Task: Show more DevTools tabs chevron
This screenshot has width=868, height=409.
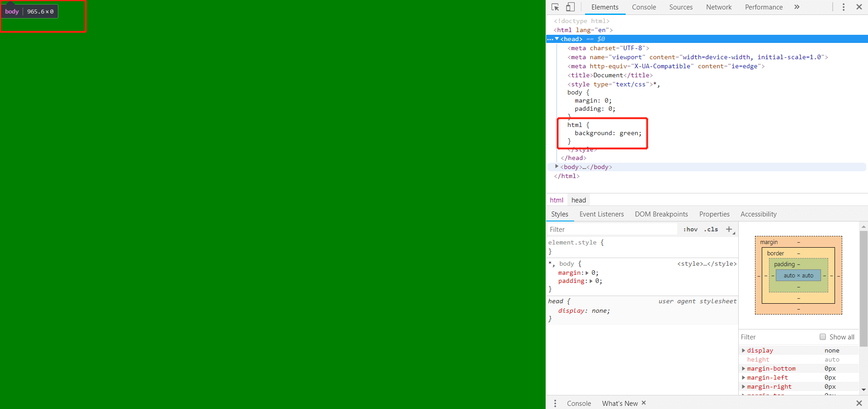Action: (x=797, y=7)
